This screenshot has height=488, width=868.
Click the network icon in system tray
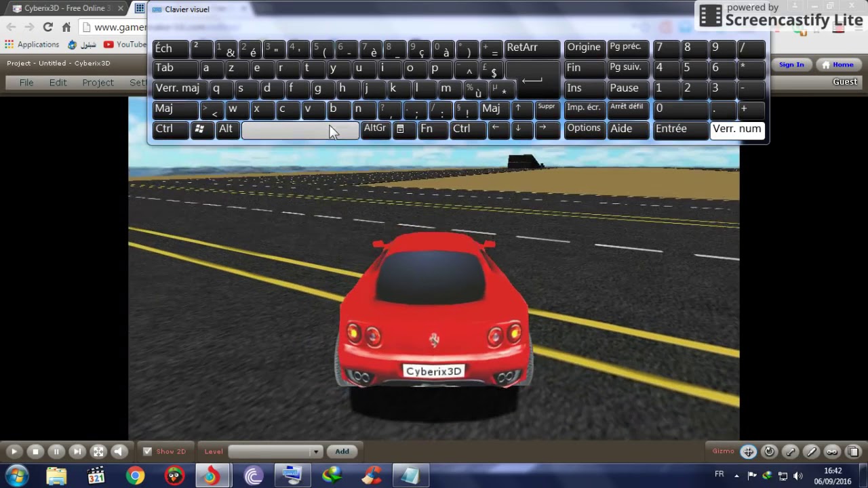click(x=783, y=476)
